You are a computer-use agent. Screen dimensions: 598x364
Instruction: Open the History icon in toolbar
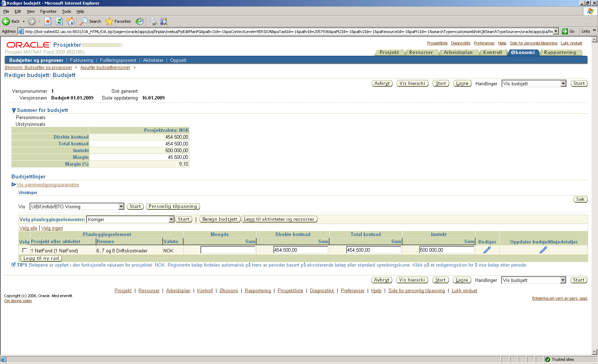(140, 21)
